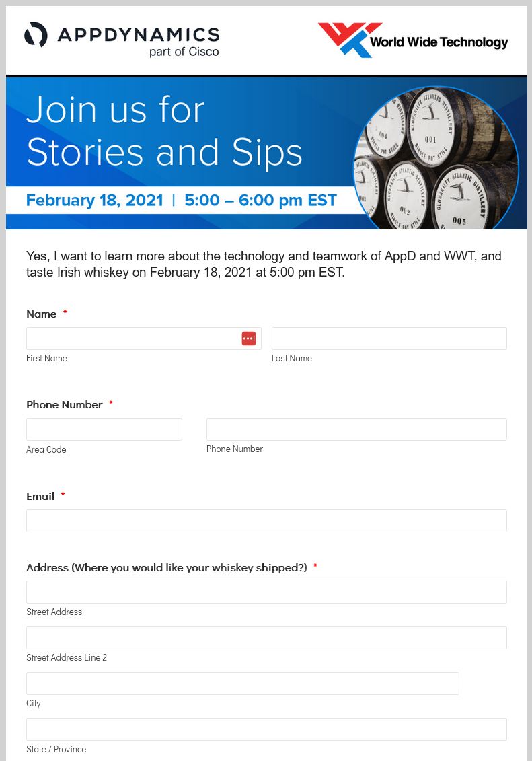Viewport: 532px width, 761px height.
Task: Click the Street Address Line 2 field
Action: (x=266, y=638)
